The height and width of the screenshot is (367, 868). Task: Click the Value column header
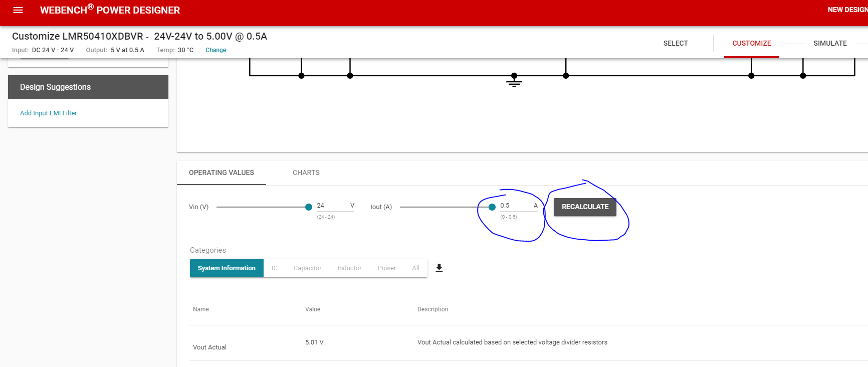313,309
